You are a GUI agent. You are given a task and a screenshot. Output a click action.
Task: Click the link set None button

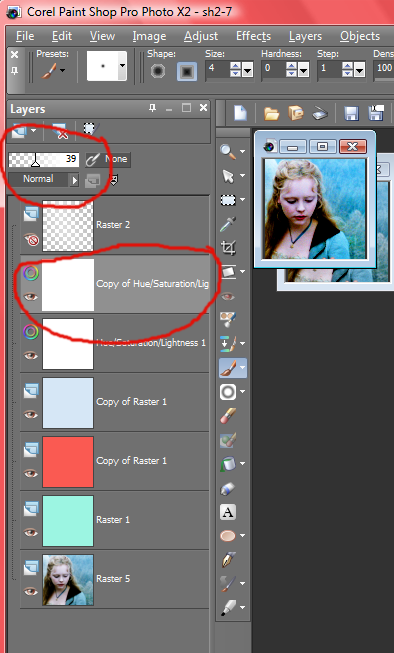[108, 160]
